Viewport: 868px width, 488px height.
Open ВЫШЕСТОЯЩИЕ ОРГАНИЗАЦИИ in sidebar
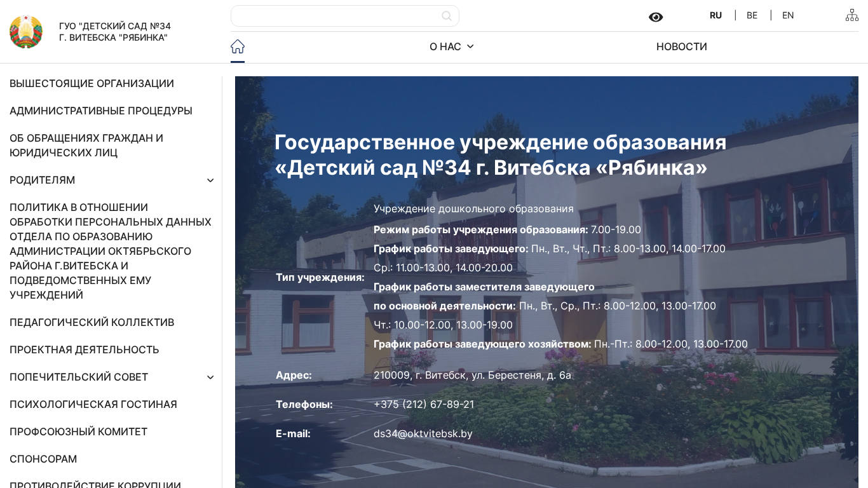coord(92,83)
